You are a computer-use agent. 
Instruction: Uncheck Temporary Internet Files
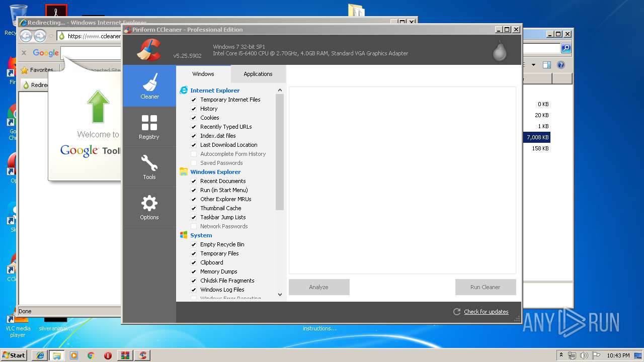coord(194,100)
